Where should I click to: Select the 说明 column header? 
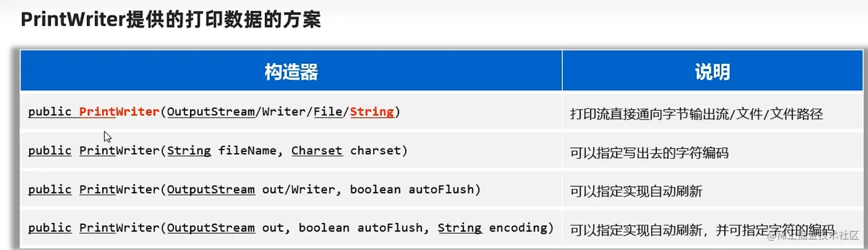point(712,72)
